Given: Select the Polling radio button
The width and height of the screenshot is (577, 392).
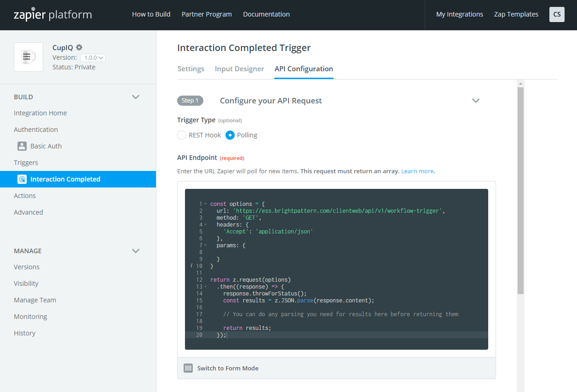Looking at the screenshot, I should pos(230,135).
